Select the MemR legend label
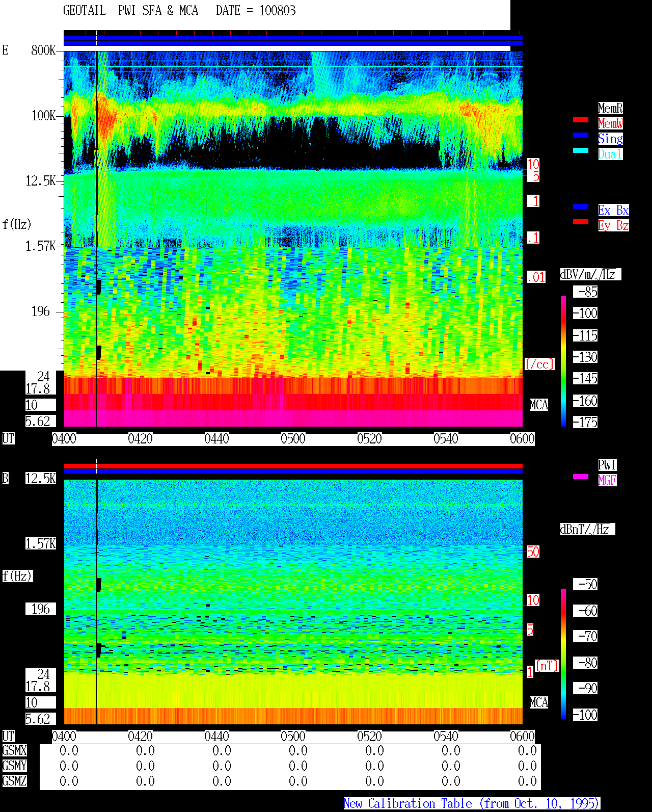Image resolution: width=652 pixels, height=812 pixels. click(610, 108)
